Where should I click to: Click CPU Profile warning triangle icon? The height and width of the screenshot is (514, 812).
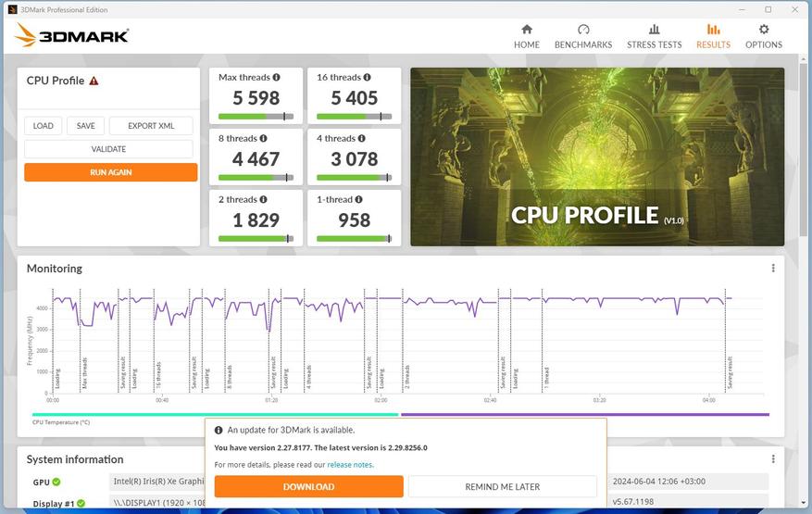click(x=94, y=81)
